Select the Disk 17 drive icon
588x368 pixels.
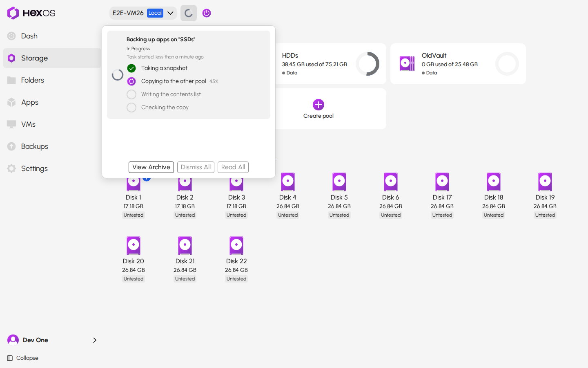tap(442, 182)
